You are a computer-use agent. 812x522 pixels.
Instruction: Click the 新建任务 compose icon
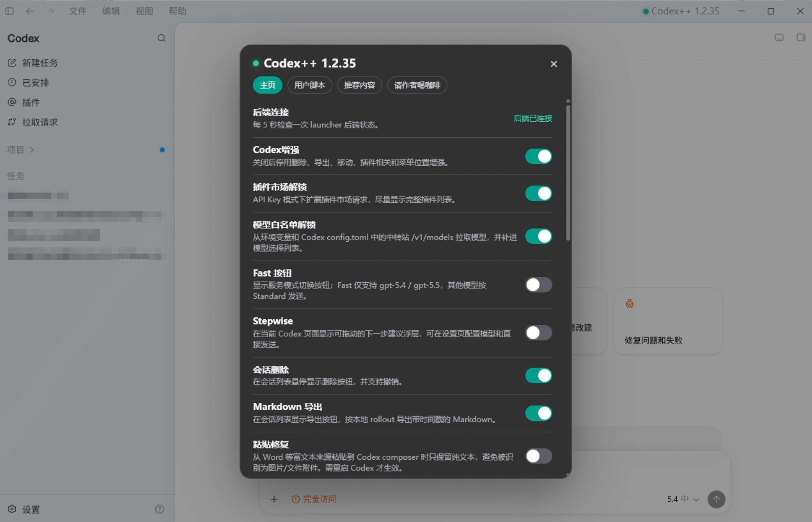(12, 63)
